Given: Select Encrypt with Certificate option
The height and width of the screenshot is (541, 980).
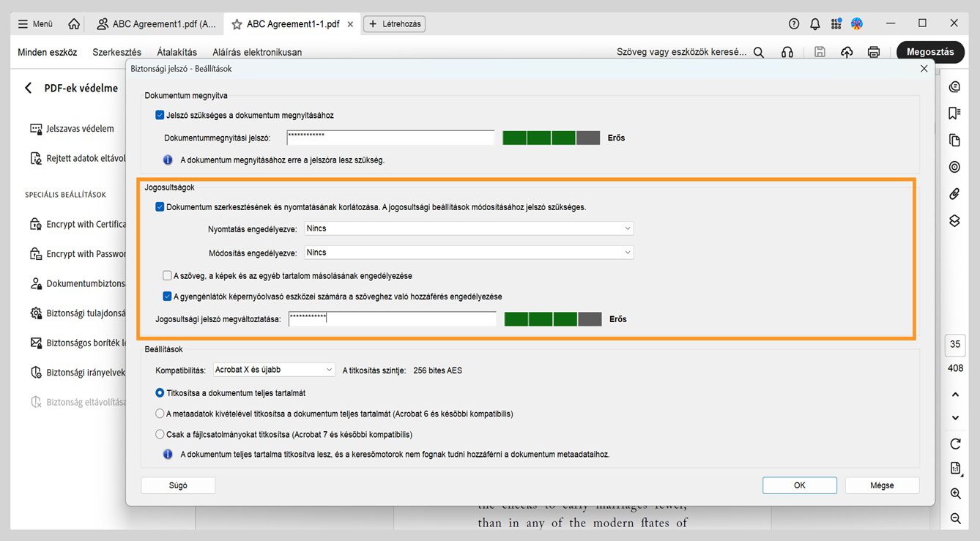Looking at the screenshot, I should point(78,224).
